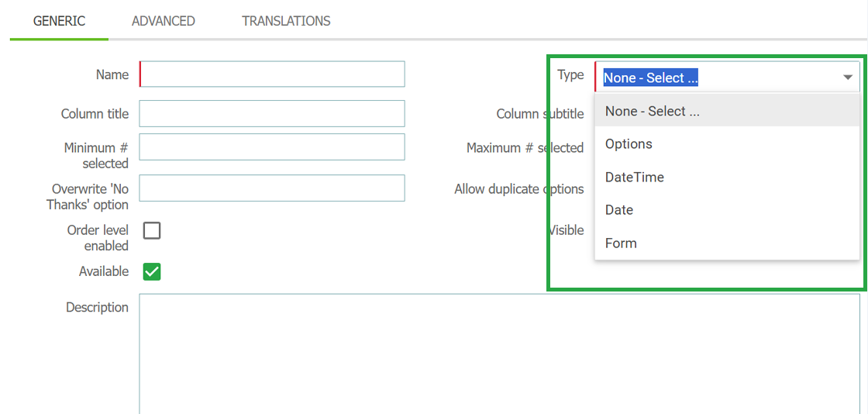Select 'None - Select ...' in dropdown list
This screenshot has width=868, height=414.
[x=727, y=111]
